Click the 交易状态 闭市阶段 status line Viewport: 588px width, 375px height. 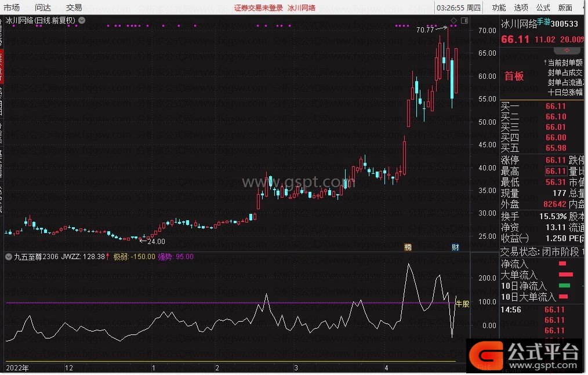click(x=542, y=252)
